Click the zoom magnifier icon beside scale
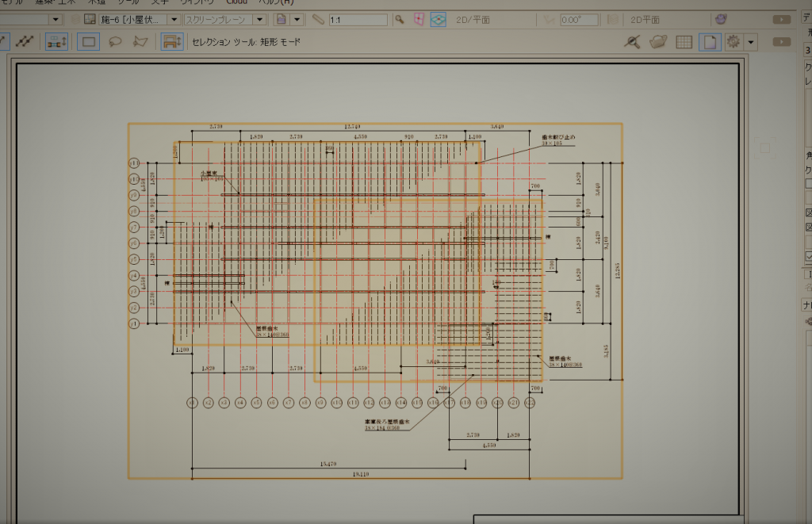Viewport: 812px width, 524px height. coord(400,19)
